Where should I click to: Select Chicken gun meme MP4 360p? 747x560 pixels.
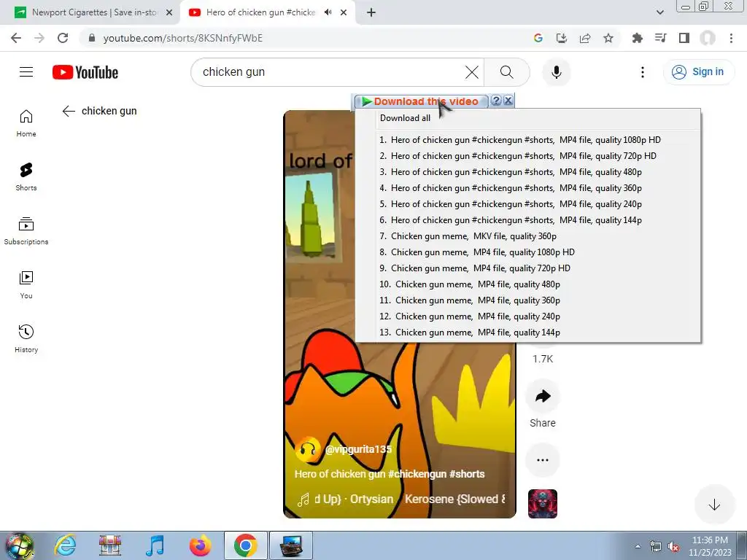pos(528,300)
